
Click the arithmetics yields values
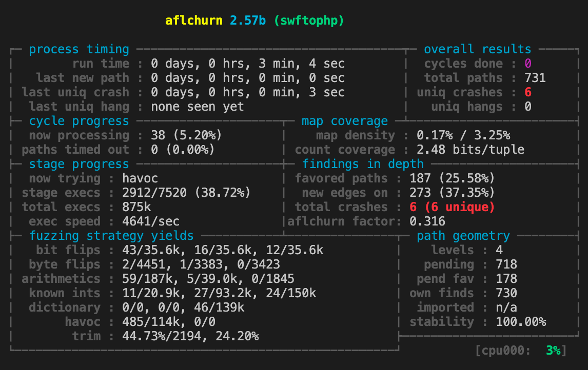(208, 279)
